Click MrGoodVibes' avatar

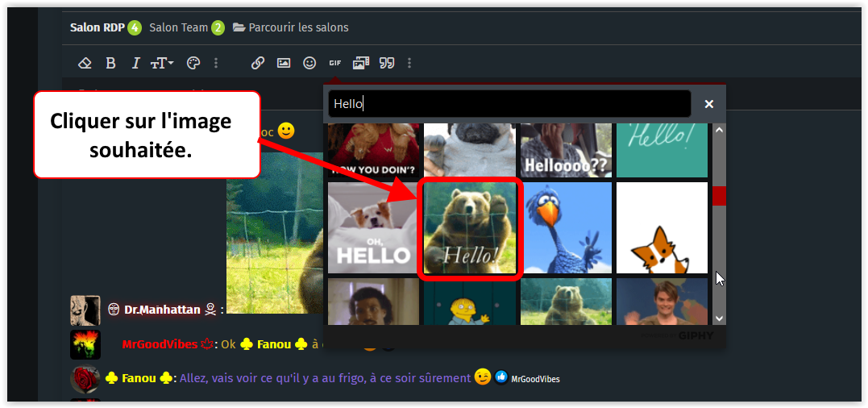(x=85, y=344)
